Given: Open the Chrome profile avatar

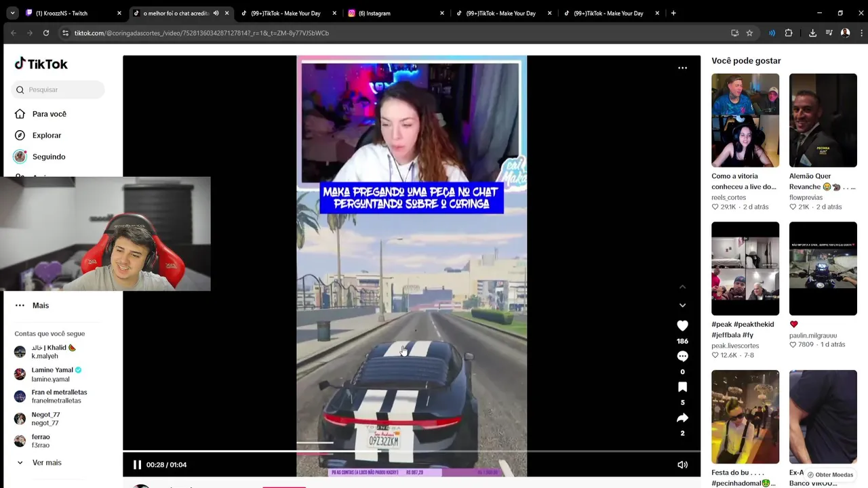Looking at the screenshot, I should point(845,33).
